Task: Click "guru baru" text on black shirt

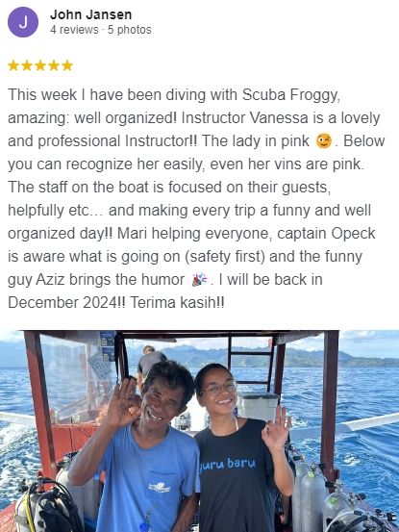Action: click(x=227, y=463)
